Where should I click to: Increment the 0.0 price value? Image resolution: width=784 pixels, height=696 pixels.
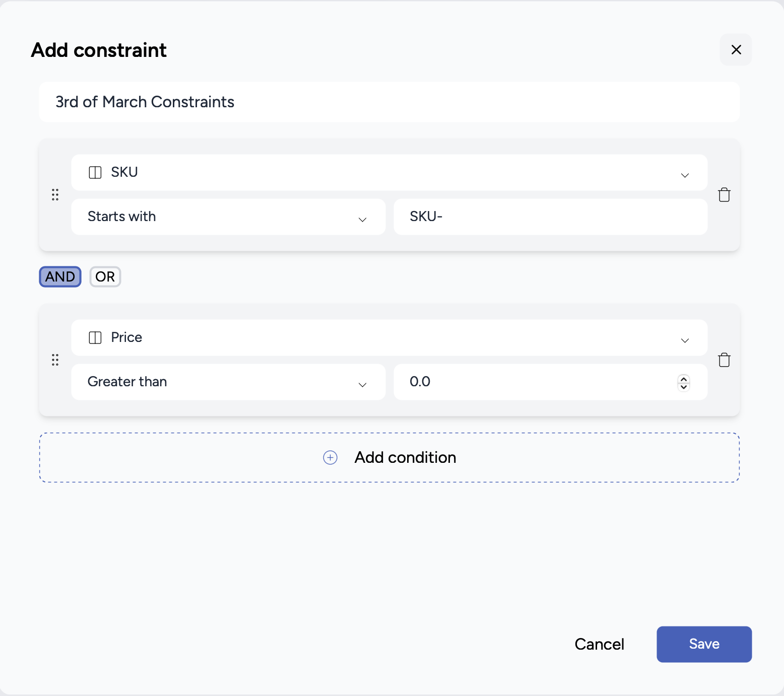(684, 379)
